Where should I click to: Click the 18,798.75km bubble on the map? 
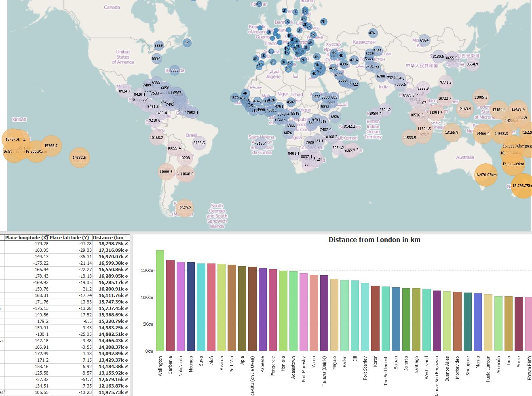(522, 186)
